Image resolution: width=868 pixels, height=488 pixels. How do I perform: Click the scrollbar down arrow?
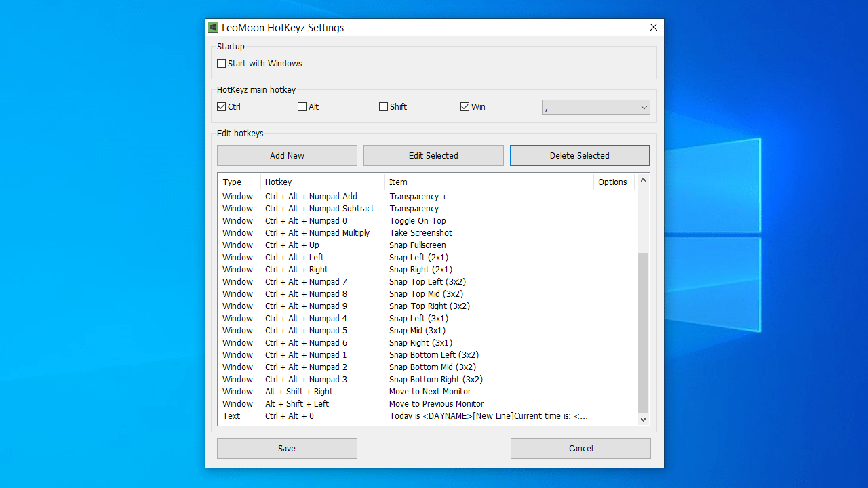[644, 420]
